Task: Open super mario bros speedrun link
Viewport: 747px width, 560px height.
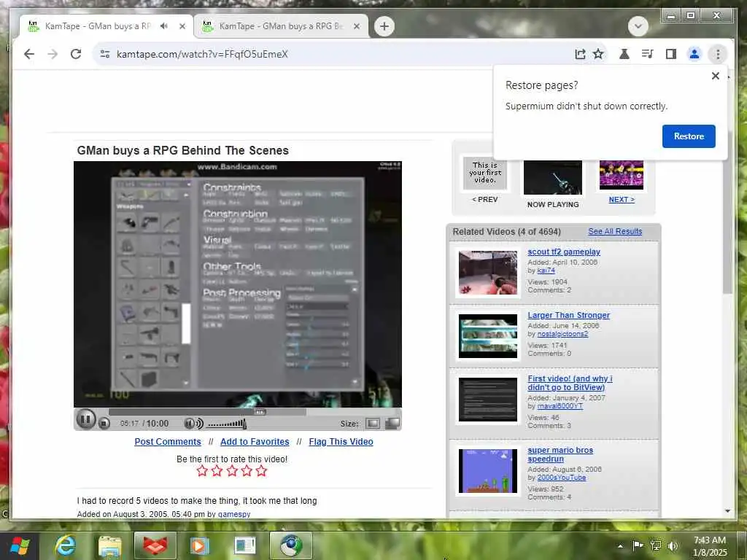Action: (560, 454)
